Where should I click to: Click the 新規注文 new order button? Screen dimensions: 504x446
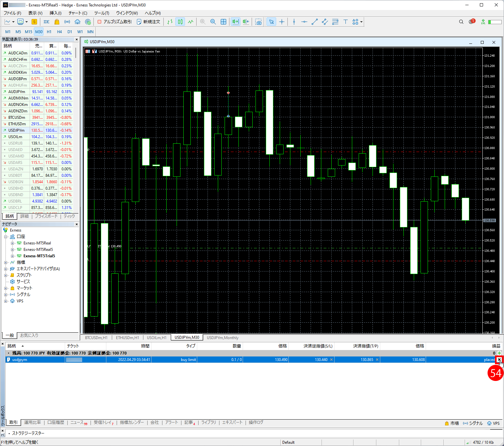149,22
